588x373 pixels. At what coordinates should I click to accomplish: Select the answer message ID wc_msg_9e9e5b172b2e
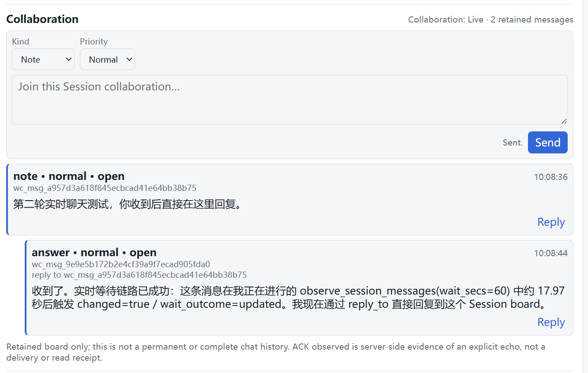tap(121, 265)
